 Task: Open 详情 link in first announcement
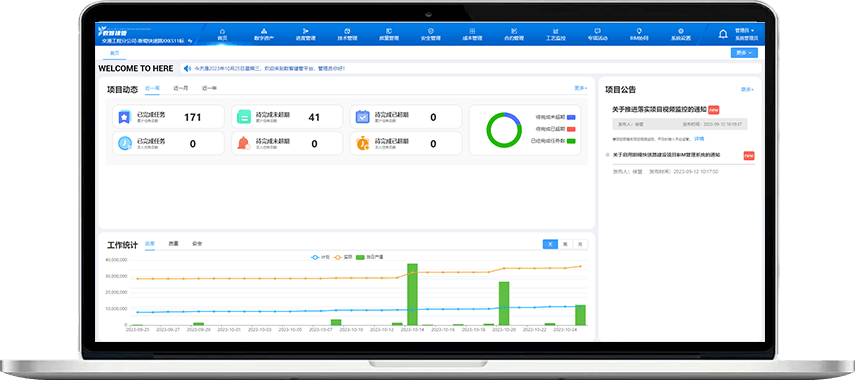click(x=699, y=139)
